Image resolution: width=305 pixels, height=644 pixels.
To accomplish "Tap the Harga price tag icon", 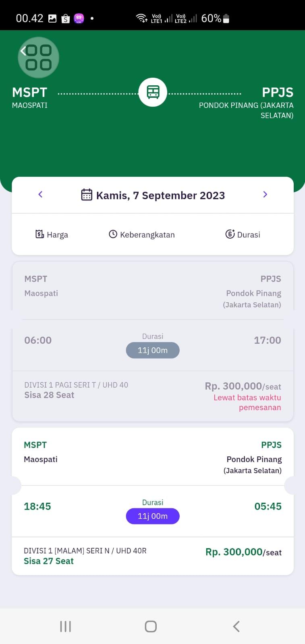I will [x=39, y=234].
